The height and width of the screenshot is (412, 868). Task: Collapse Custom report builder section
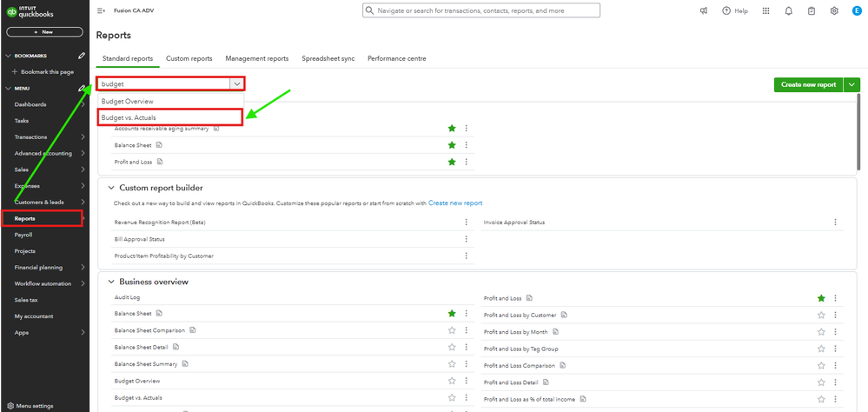111,189
